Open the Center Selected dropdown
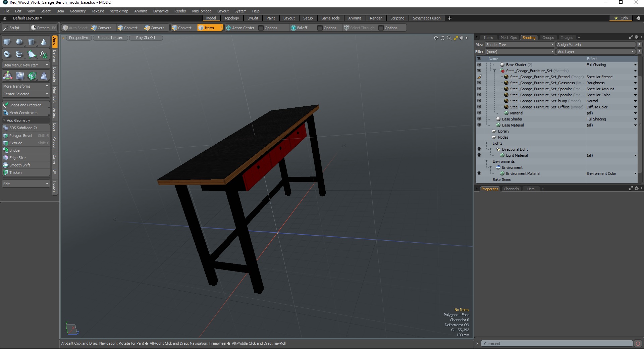 point(26,94)
